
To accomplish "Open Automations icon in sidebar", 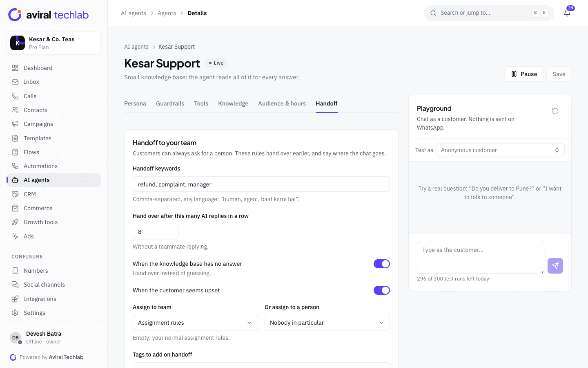I will point(15,166).
